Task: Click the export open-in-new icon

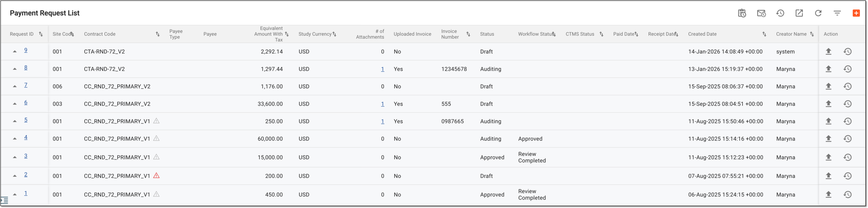Action: [799, 13]
